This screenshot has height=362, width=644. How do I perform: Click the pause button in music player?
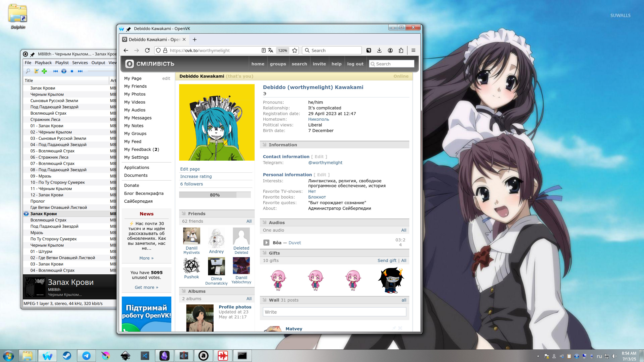tap(64, 71)
